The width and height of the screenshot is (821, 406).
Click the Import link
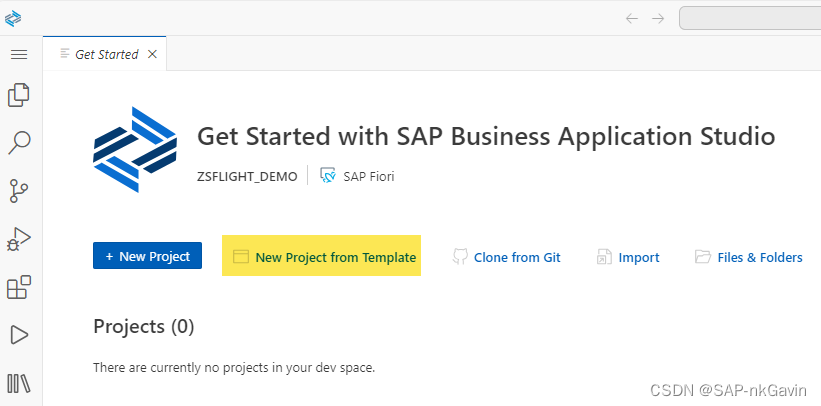coord(628,257)
